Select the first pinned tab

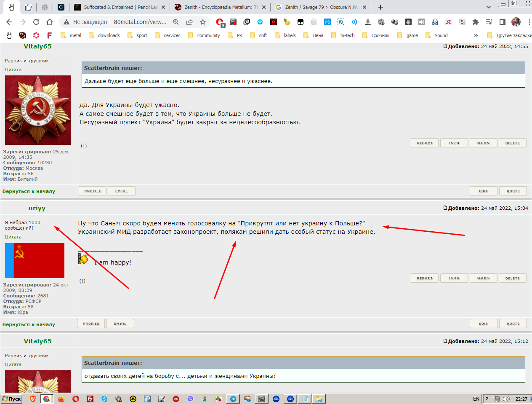[11, 7]
